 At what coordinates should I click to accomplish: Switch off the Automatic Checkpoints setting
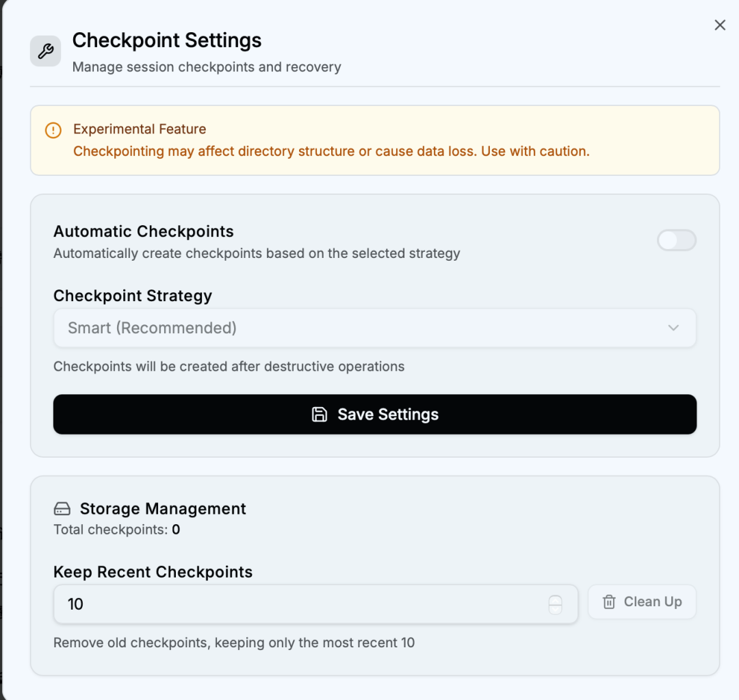point(676,241)
